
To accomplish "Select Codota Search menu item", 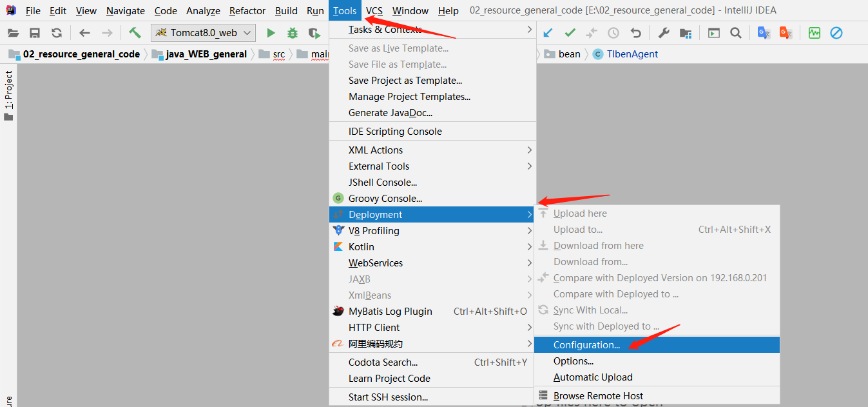I will 432,362.
